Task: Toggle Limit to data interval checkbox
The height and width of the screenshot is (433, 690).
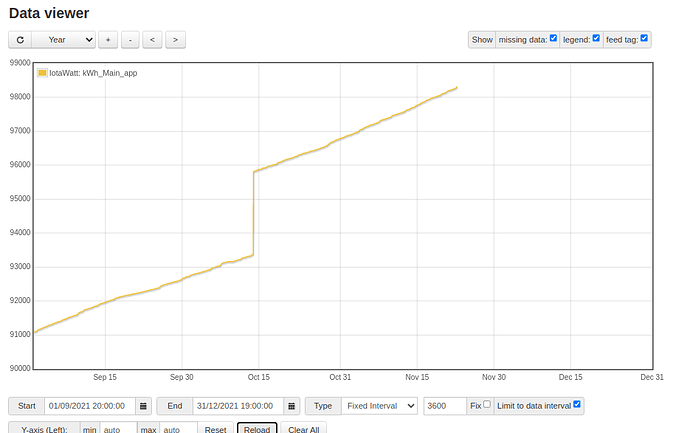Action: [577, 404]
